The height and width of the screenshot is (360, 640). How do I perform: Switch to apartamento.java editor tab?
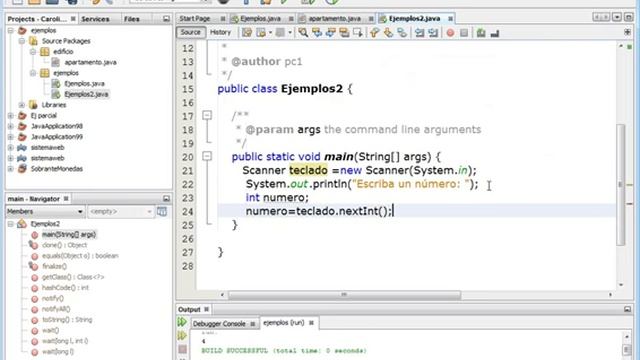334,18
